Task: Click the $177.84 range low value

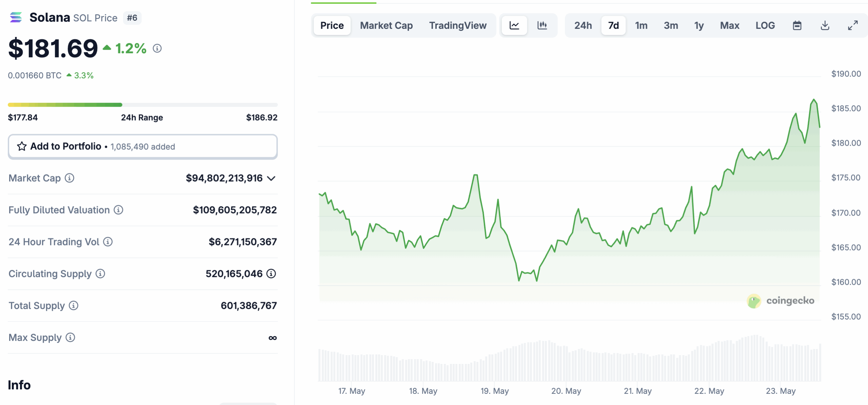Action: tap(23, 117)
